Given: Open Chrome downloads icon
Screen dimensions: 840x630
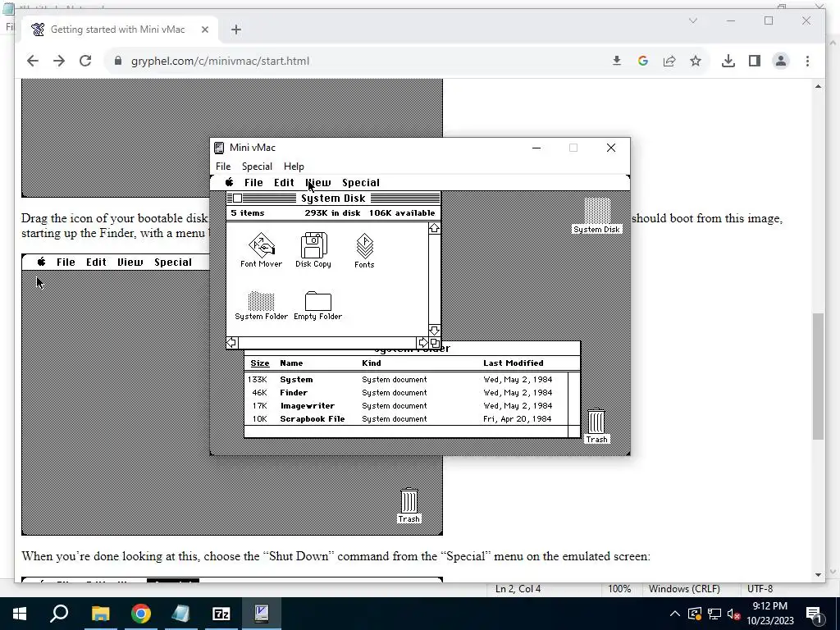Looking at the screenshot, I should tap(728, 61).
